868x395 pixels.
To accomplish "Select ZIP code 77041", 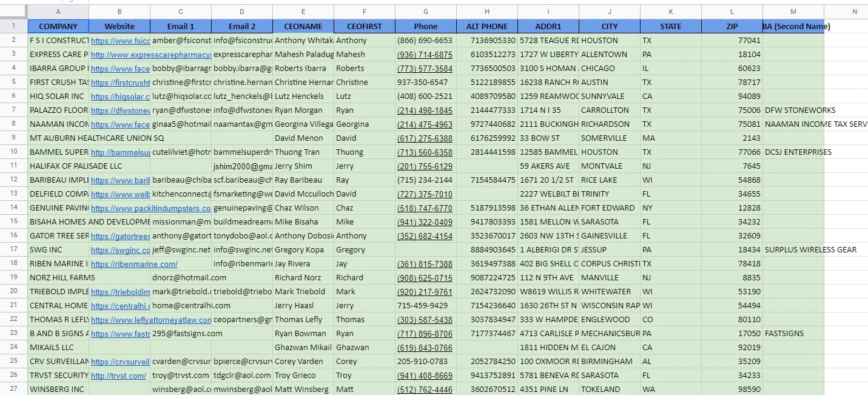I will coord(732,41).
